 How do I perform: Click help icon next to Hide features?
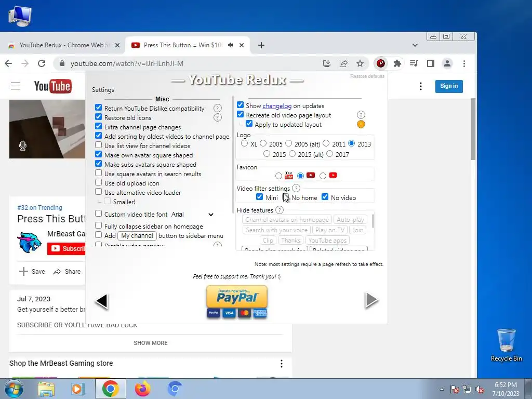tap(279, 210)
